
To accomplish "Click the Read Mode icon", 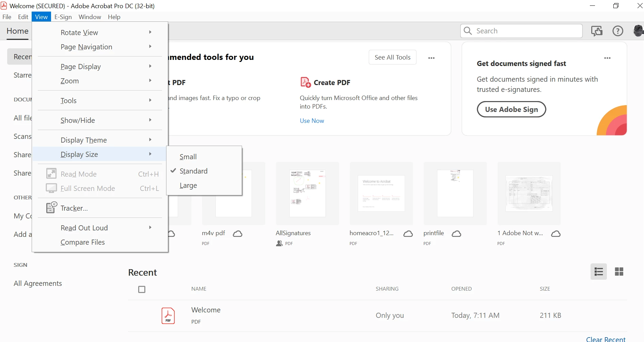I will [51, 174].
